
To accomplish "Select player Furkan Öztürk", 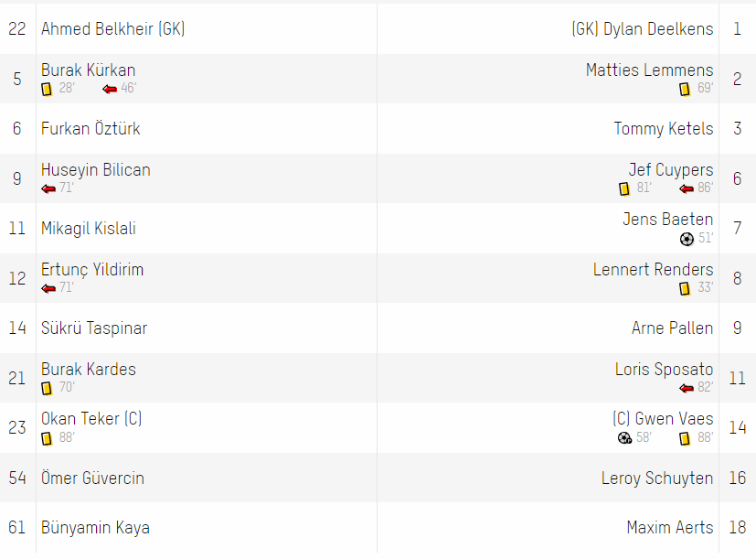I will coord(91,129).
